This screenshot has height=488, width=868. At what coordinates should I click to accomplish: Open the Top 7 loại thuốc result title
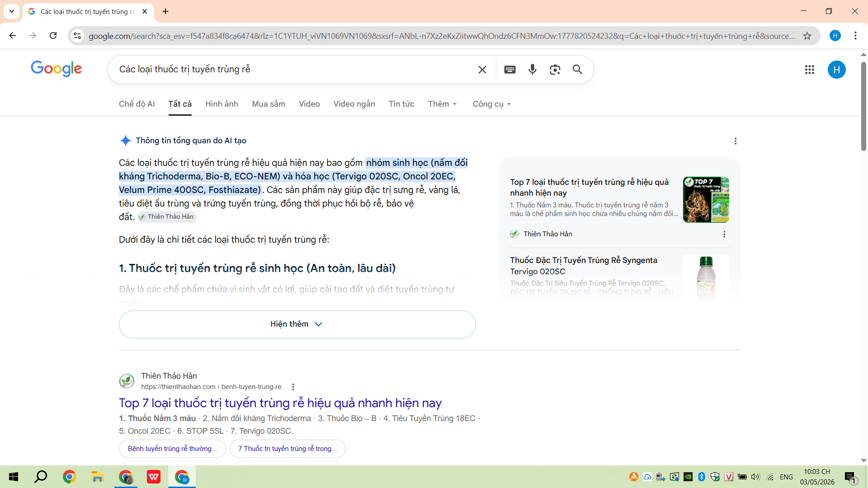pos(280,403)
